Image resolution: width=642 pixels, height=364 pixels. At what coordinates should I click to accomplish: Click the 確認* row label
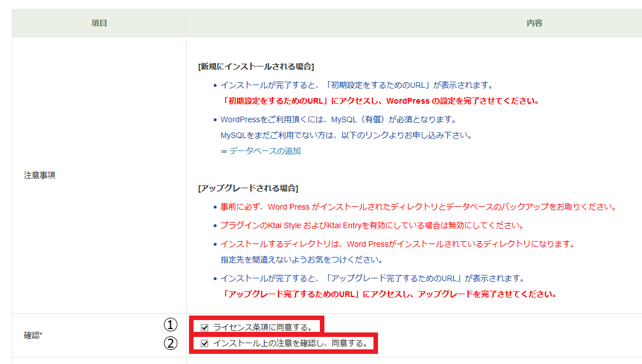pyautogui.click(x=33, y=335)
